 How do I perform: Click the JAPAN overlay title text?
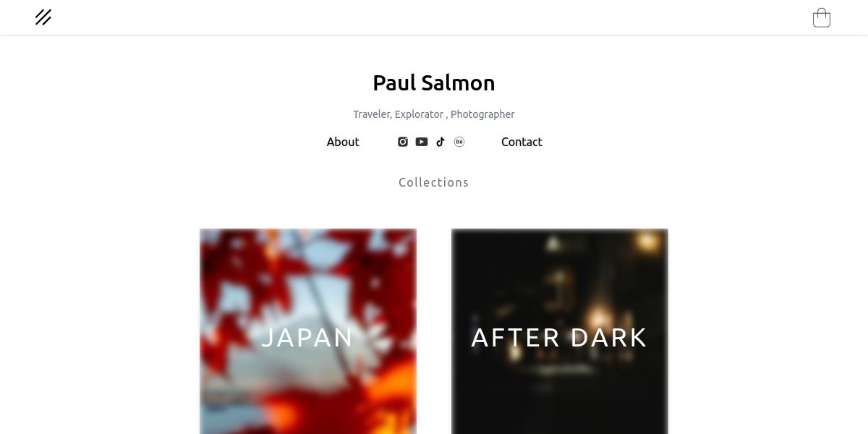(307, 338)
